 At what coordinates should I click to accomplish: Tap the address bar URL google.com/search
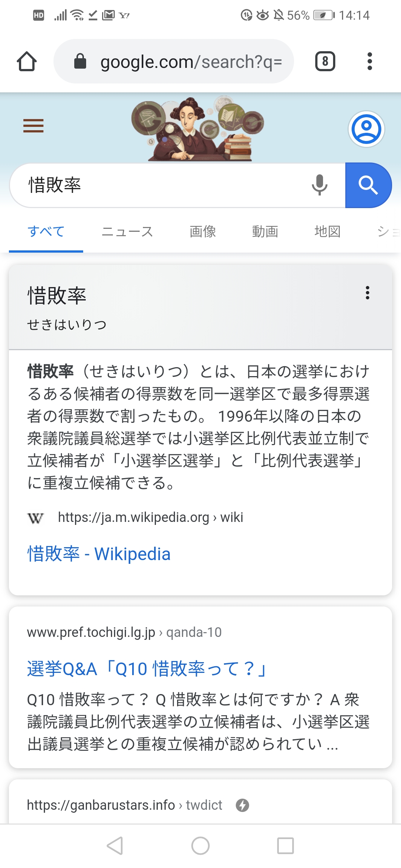tap(191, 62)
